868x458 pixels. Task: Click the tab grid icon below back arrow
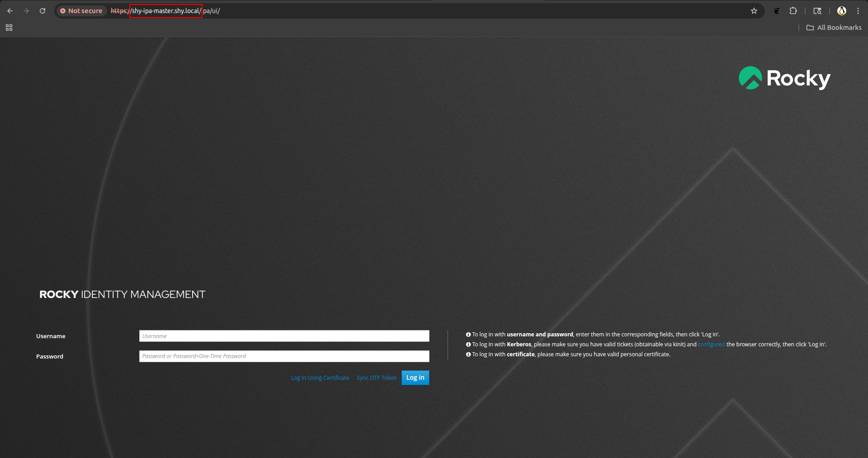point(9,28)
